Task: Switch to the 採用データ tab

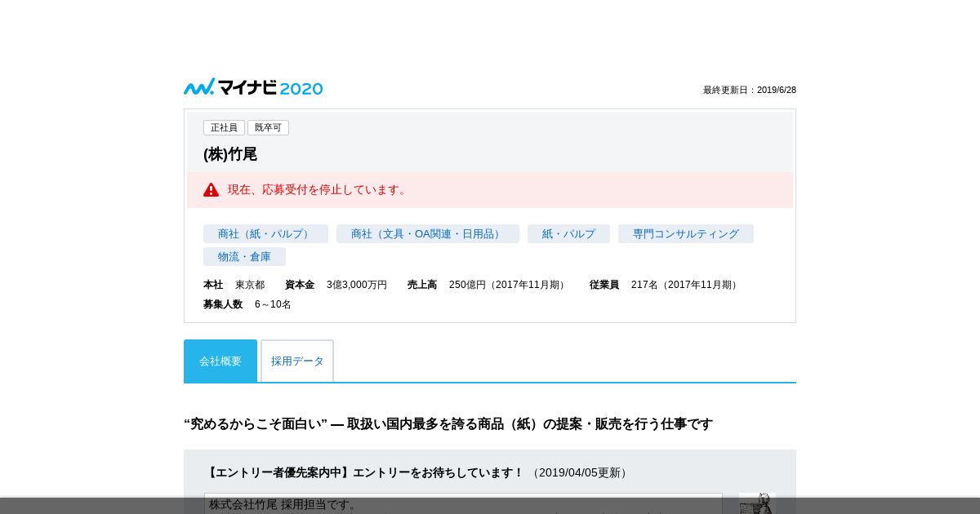Action: pos(297,361)
